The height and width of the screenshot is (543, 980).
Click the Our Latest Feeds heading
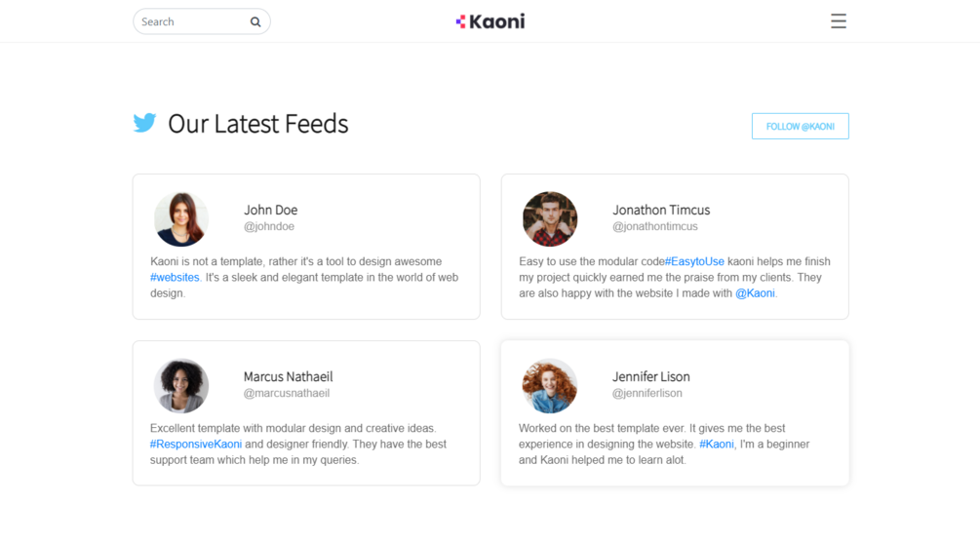(257, 124)
